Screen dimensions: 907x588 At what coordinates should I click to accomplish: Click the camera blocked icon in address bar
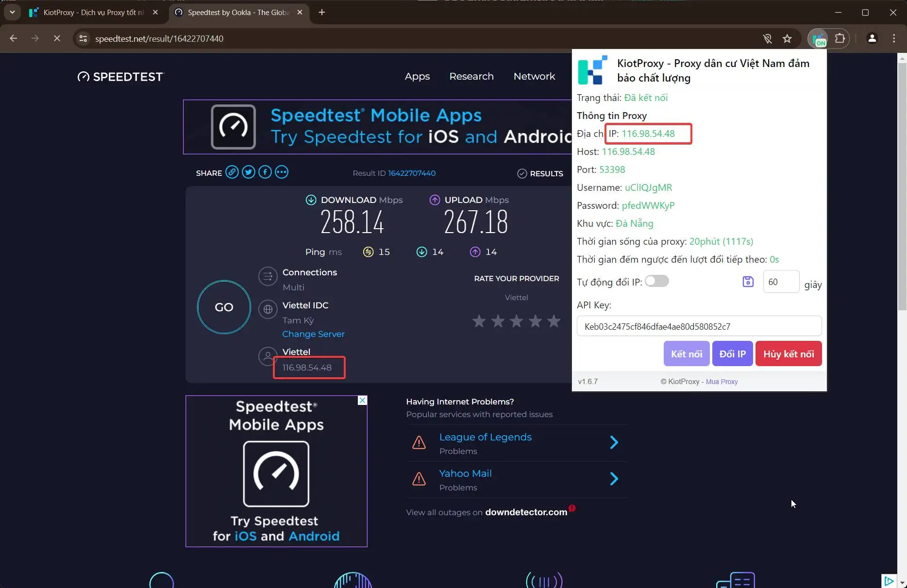767,38
